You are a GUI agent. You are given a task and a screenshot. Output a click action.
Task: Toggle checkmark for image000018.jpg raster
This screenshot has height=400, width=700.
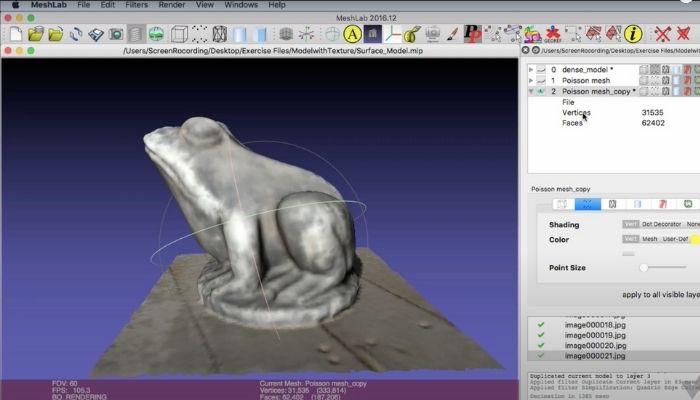(541, 325)
